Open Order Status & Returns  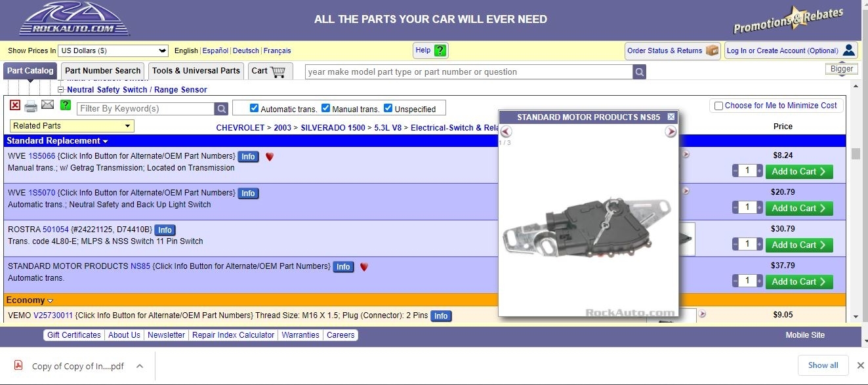pos(672,51)
